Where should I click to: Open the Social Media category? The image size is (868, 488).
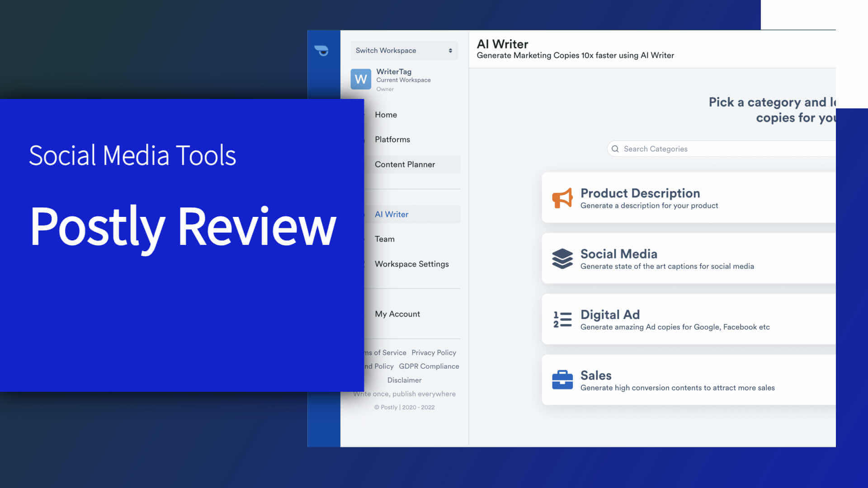pos(689,258)
